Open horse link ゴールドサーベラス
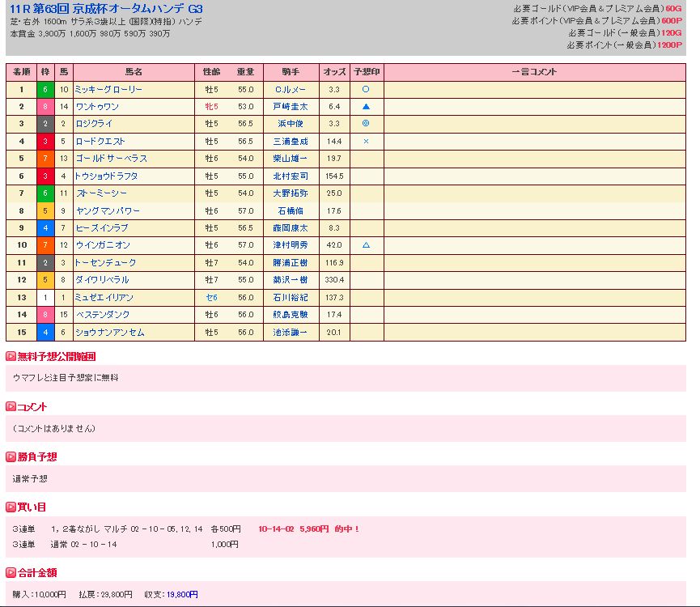Image resolution: width=700 pixels, height=607 pixels. point(111,159)
